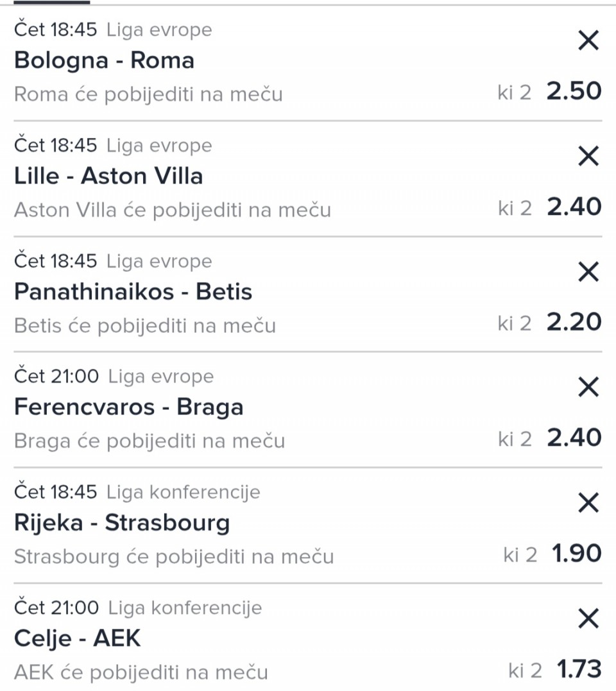616x691 pixels.
Task: Delete the Panathinaikos - Betis pick
Action: coord(588,272)
